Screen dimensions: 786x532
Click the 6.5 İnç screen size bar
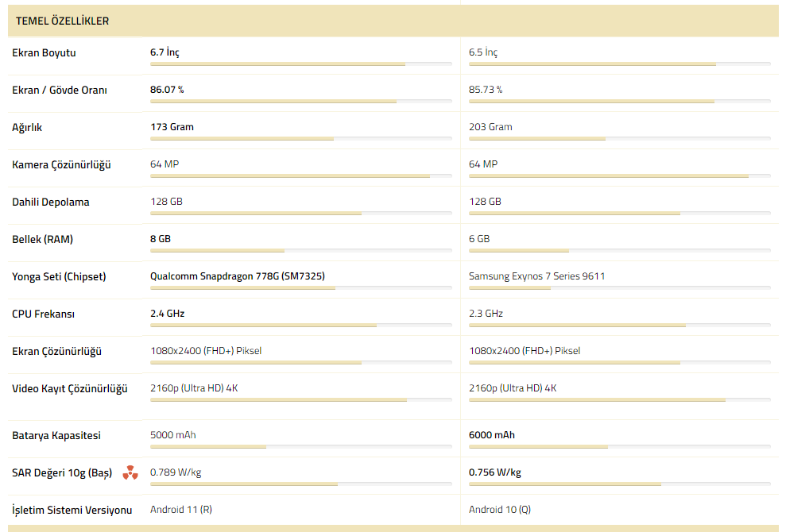click(x=620, y=64)
